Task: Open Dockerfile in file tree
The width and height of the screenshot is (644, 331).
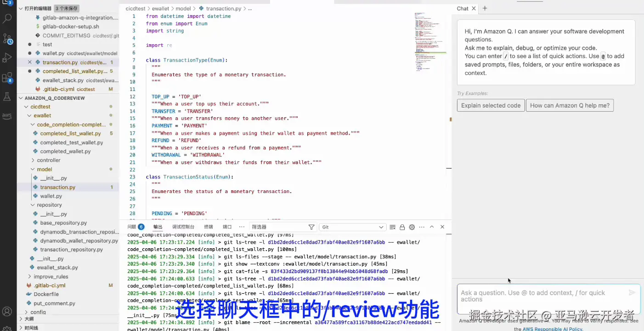Action: click(46, 294)
